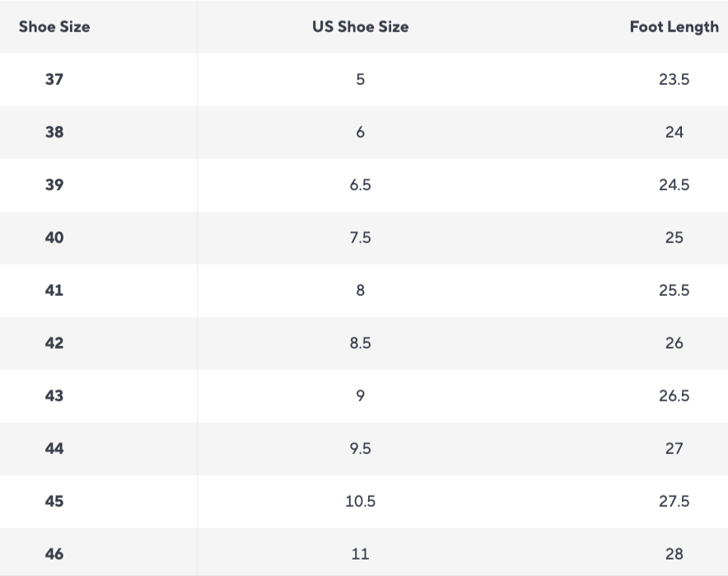The image size is (728, 576).
Task: Select shoe size 45 row label
Action: tap(54, 501)
